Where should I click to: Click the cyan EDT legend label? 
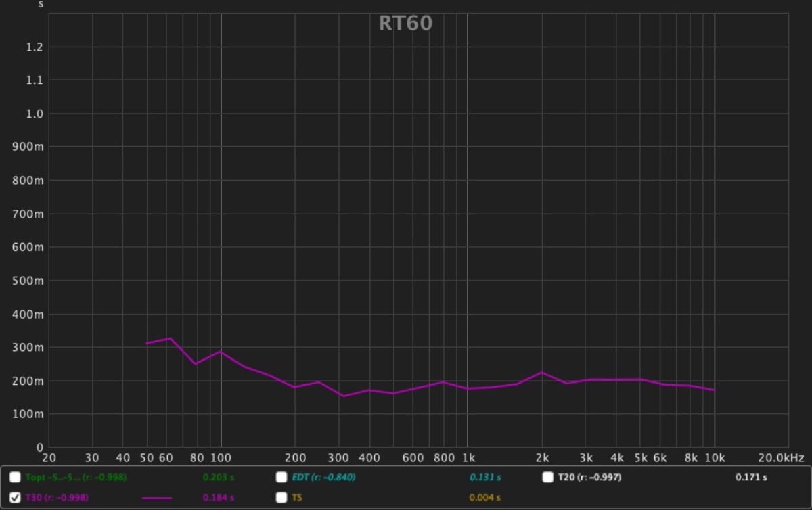coord(323,478)
